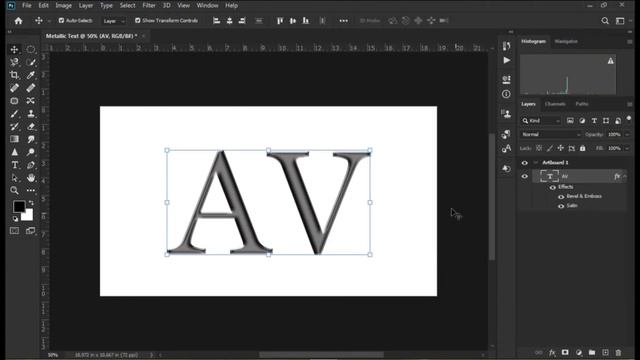Hide the Artboard 1 visibility eye
Viewport: 640px width, 360px height.
(x=524, y=163)
